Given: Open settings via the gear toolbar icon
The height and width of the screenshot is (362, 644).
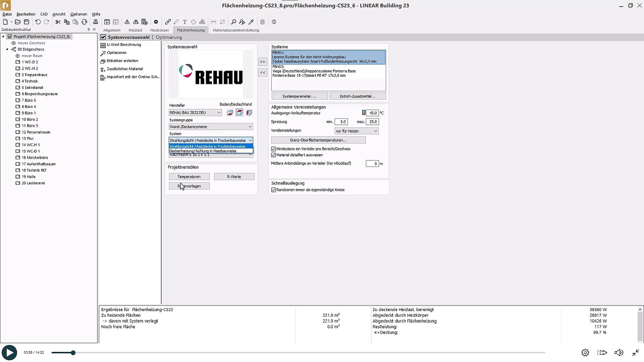Looking at the screenshot, I should [156, 22].
